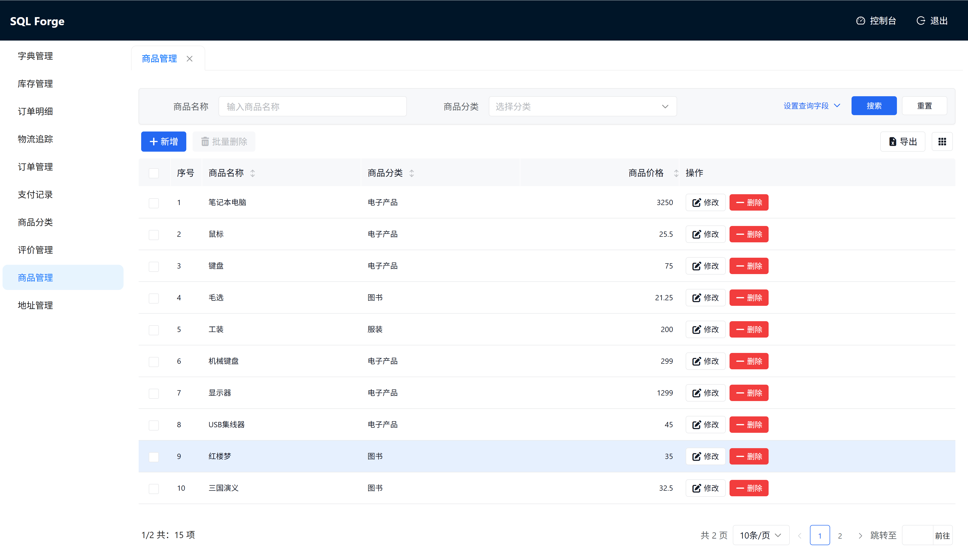Tick the 工装 row checkbox
Screen dimensions: 968x560
(x=154, y=330)
